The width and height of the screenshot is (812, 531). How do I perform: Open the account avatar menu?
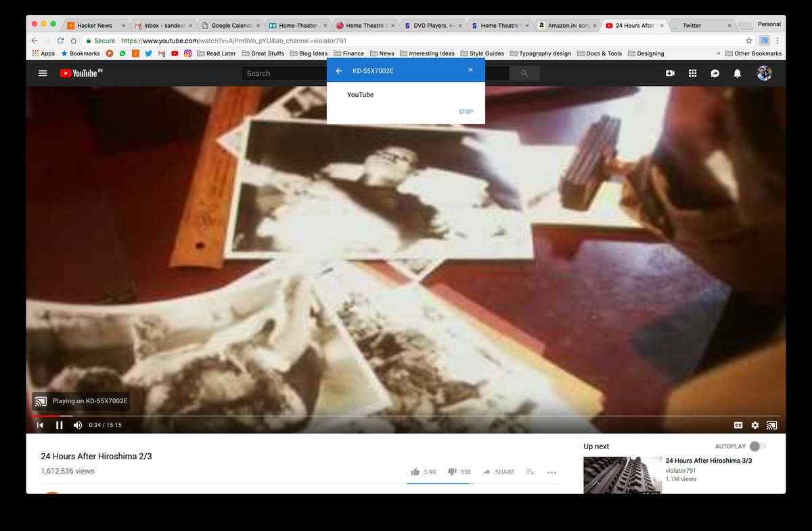coord(765,73)
